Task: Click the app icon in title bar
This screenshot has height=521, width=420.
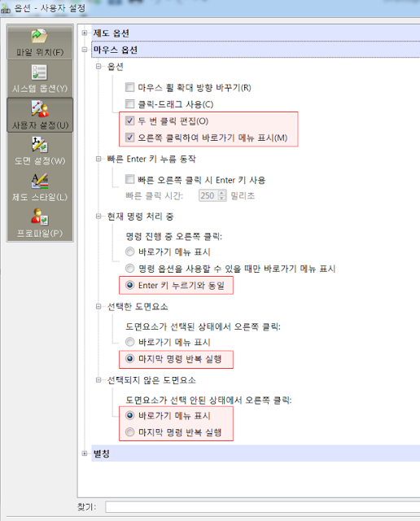Action: [x=5, y=8]
